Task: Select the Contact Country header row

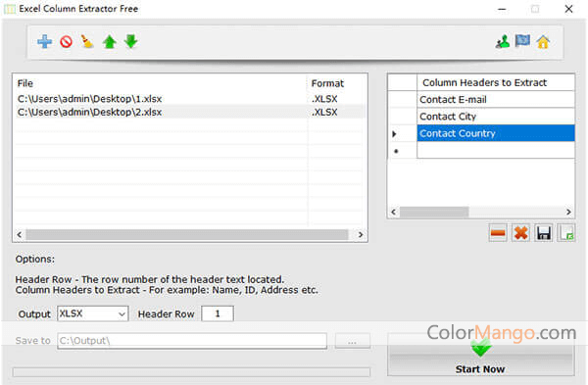Action: 496,133
